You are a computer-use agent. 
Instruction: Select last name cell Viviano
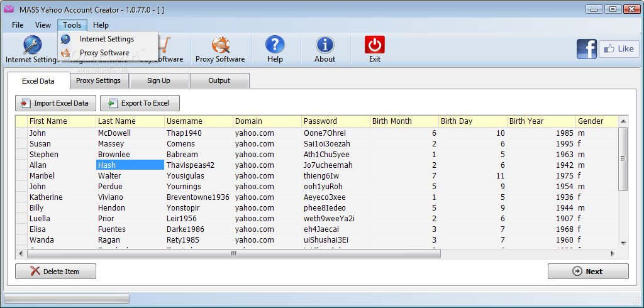tap(130, 197)
